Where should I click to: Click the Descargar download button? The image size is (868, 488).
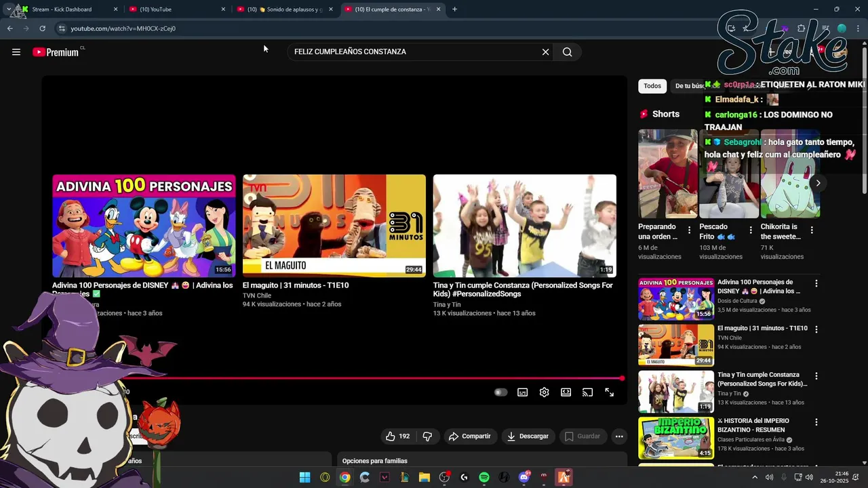click(528, 436)
